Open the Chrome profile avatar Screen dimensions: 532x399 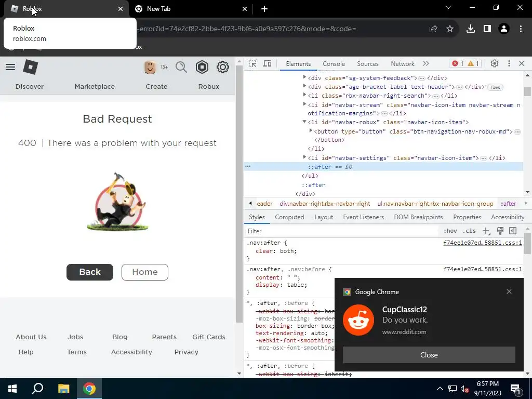click(504, 29)
